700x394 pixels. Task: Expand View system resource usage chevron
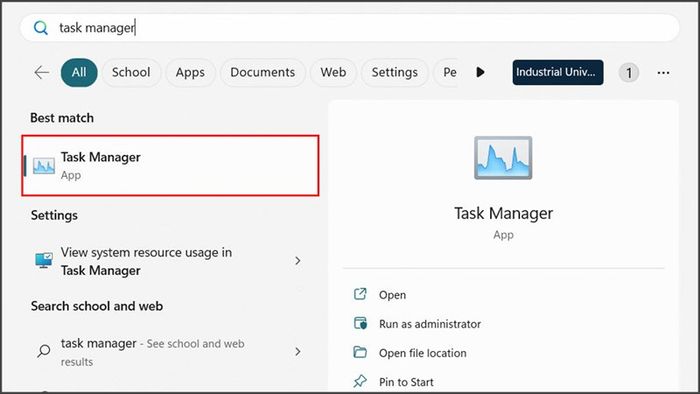(x=298, y=261)
